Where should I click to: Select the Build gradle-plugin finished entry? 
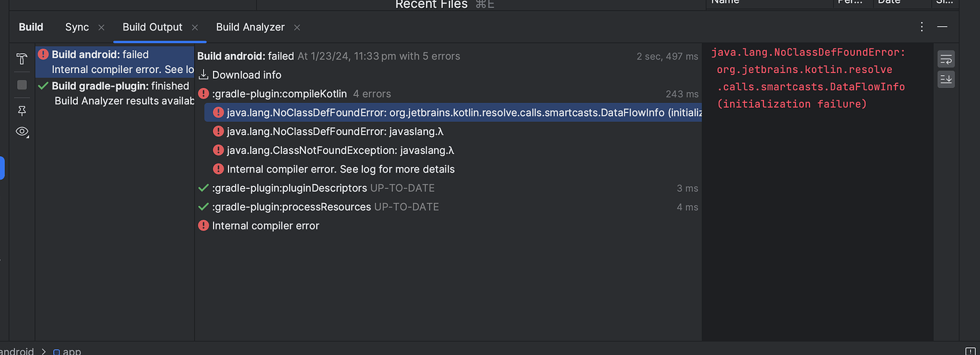pos(120,86)
